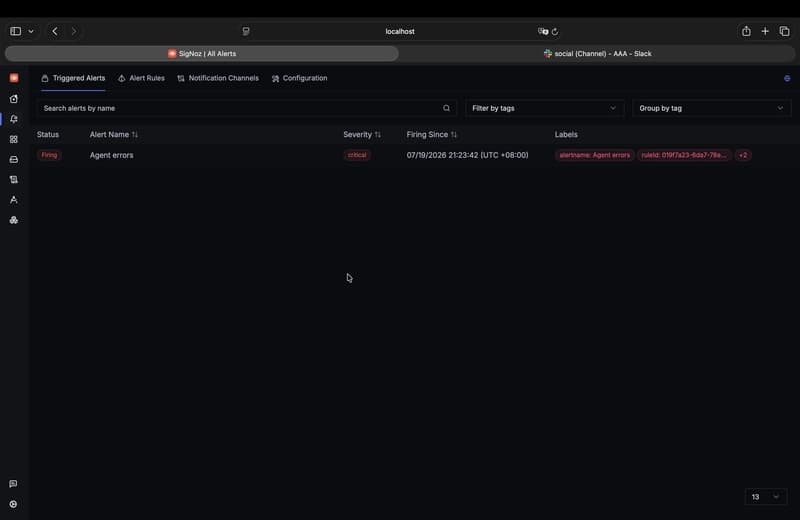Open the settings gear icon in sidebar
Image resolution: width=800 pixels, height=520 pixels.
click(13, 504)
